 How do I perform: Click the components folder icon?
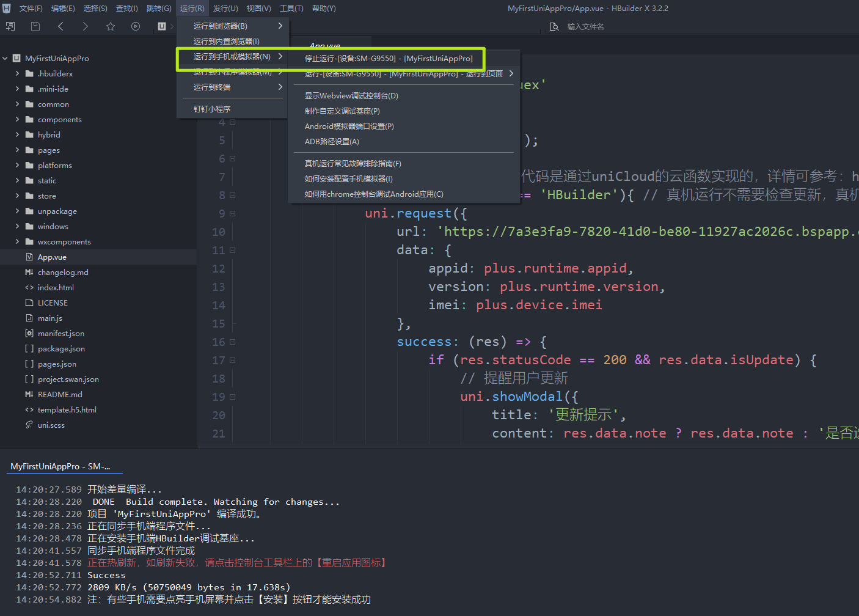(x=29, y=120)
